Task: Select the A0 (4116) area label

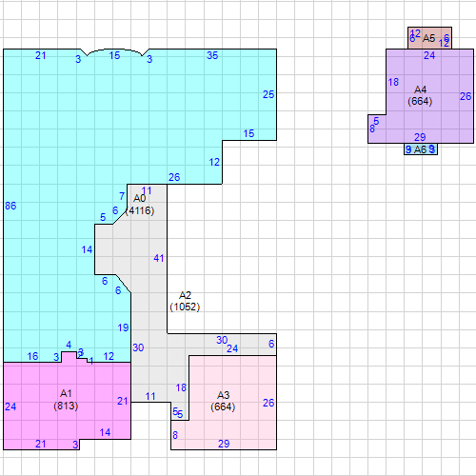Action: click(140, 205)
